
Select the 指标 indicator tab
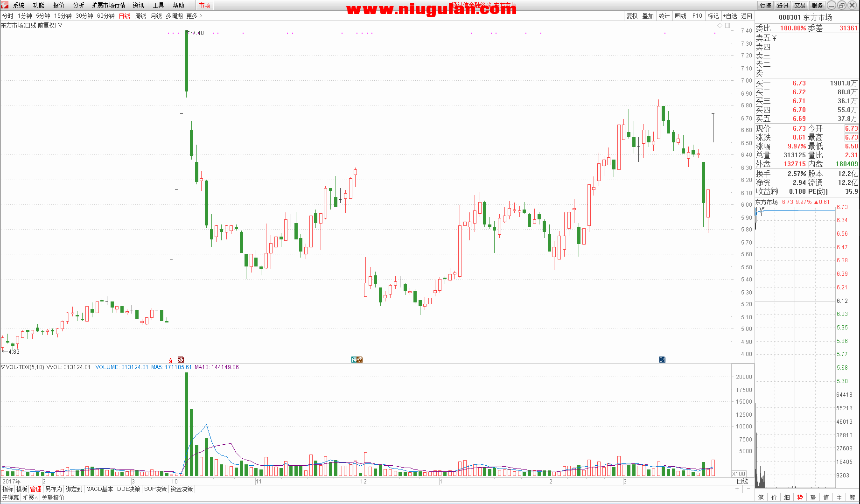(x=8, y=489)
